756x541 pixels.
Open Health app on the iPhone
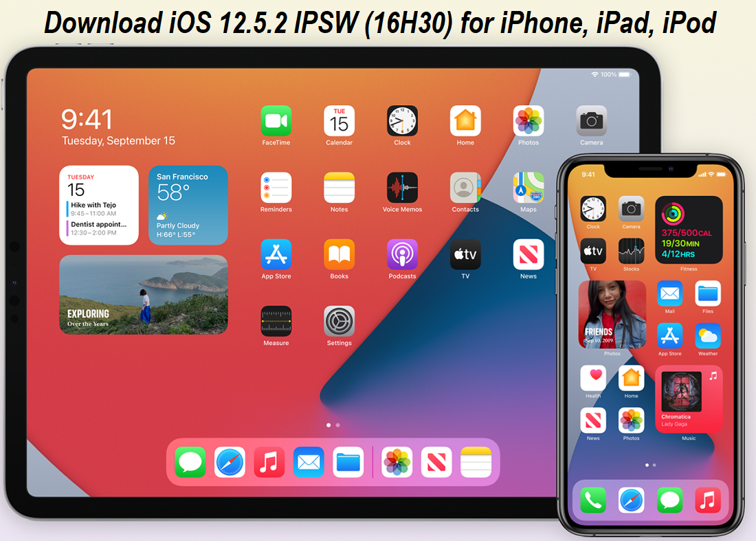pyautogui.click(x=593, y=378)
